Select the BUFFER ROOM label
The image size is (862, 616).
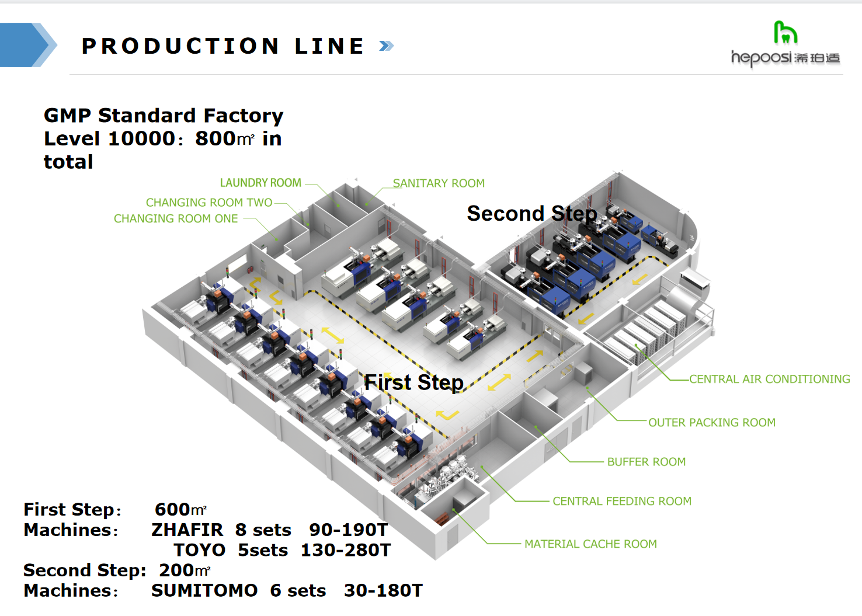646,462
